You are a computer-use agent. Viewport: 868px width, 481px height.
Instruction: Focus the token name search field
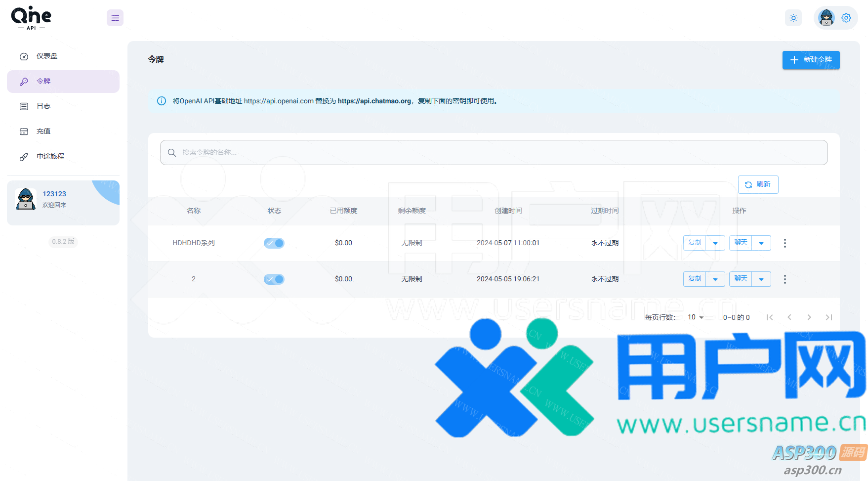[x=494, y=153]
